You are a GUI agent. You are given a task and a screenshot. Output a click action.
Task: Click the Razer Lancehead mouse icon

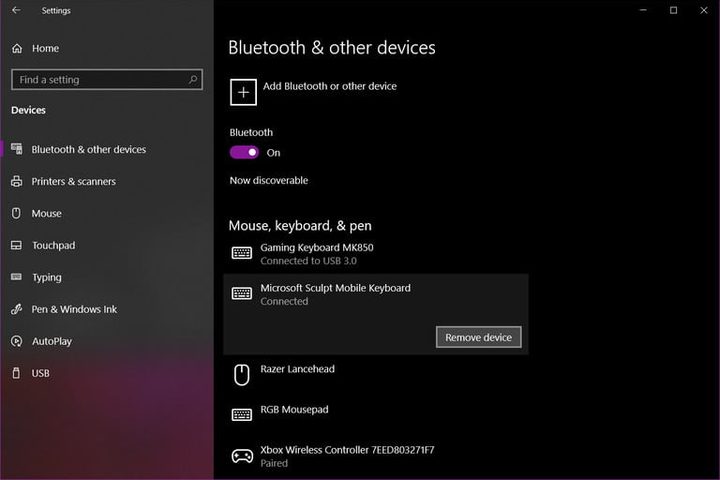pos(242,375)
